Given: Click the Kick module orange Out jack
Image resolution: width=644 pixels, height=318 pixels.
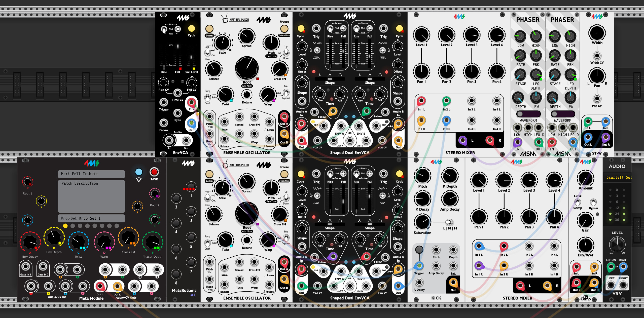Looking at the screenshot, I should (453, 283).
